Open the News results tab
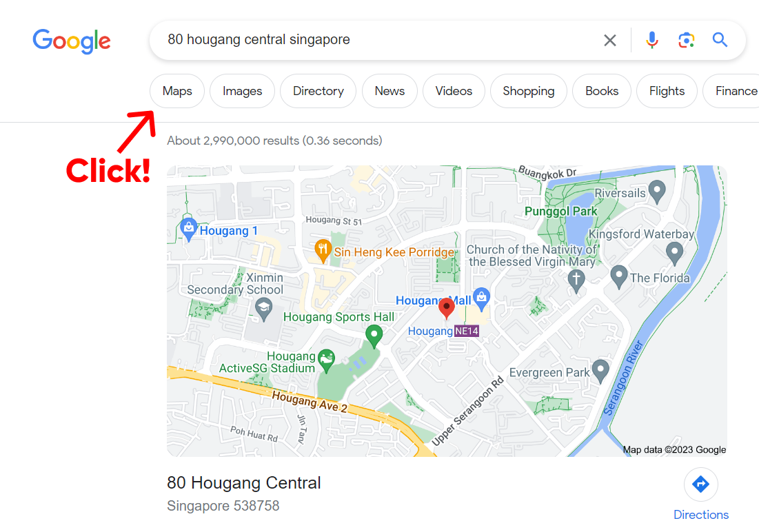759x532 pixels. 389,91
